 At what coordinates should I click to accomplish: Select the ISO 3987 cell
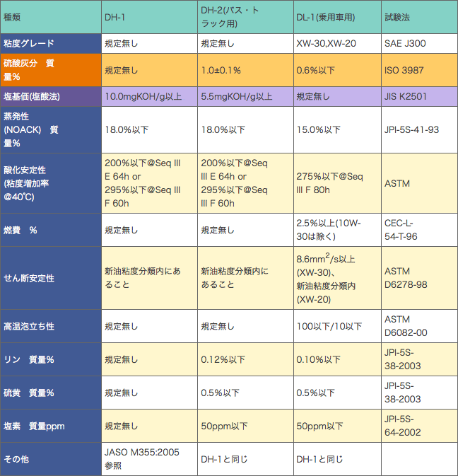pyautogui.click(x=417, y=69)
